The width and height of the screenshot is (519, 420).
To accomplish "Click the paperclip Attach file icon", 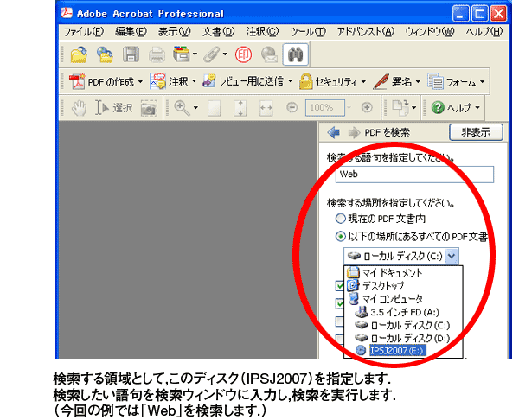I will coord(212,54).
